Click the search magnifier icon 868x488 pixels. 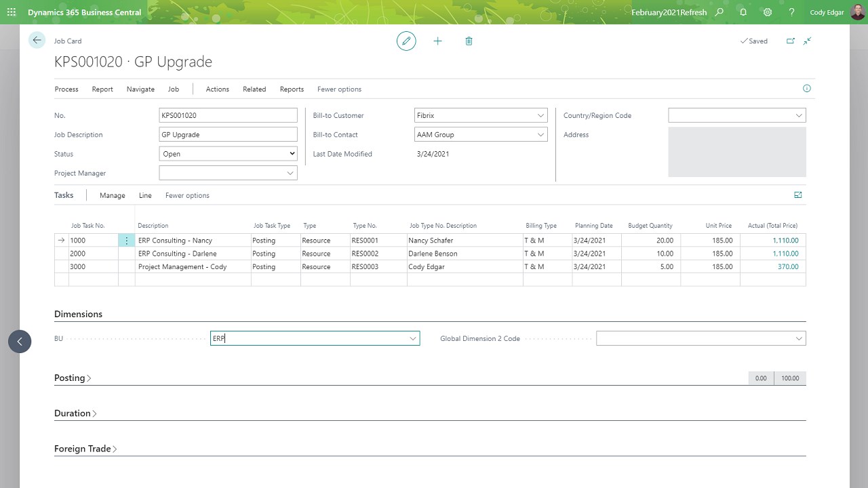(719, 12)
